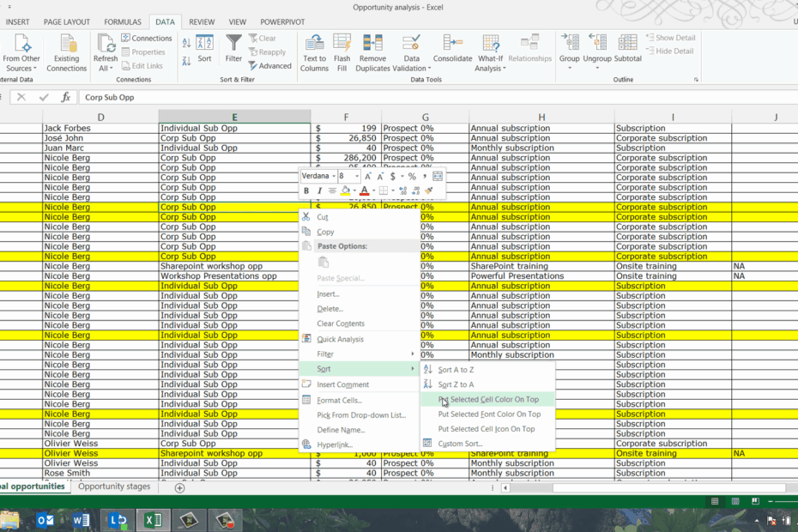Open Existing Connections

click(67, 53)
